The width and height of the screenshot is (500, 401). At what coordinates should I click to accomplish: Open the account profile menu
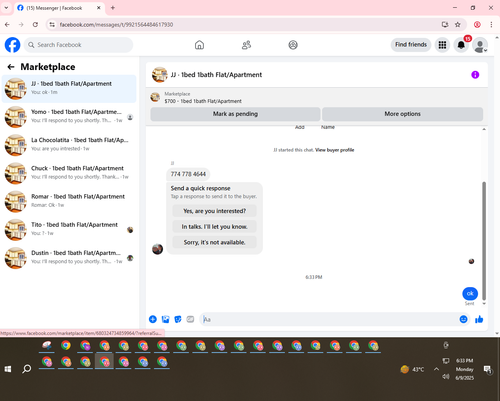480,45
